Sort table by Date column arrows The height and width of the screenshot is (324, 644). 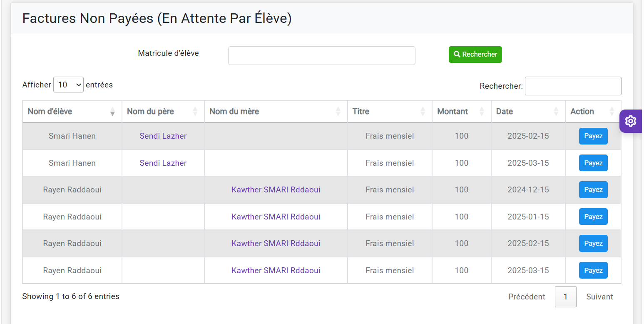556,112
